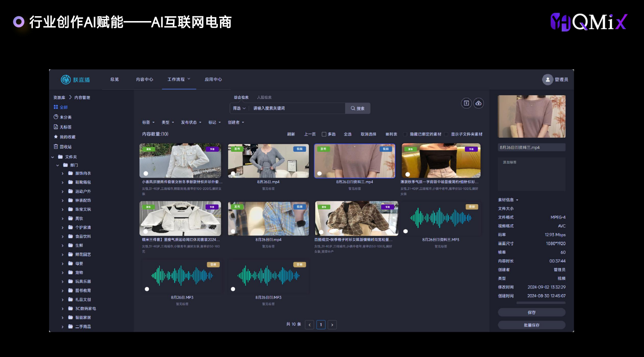Toggle select circle on 8月26日.MP3 card

click(147, 289)
